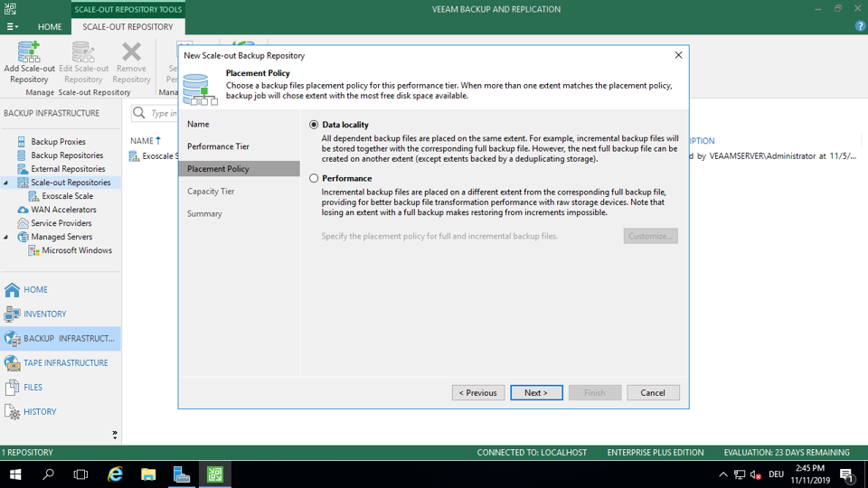Select the Data locality radio button
Image resolution: width=868 pixels, height=488 pixels.
(x=314, y=125)
